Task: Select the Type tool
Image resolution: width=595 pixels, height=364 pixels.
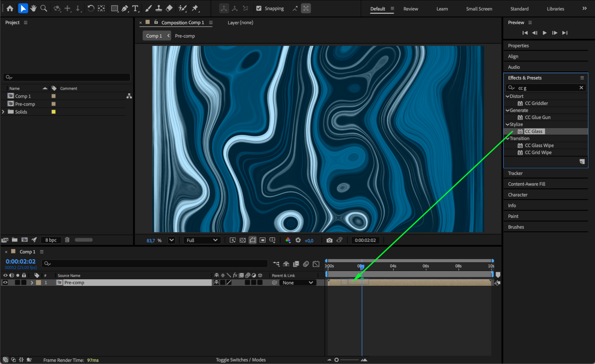Action: coord(135,8)
